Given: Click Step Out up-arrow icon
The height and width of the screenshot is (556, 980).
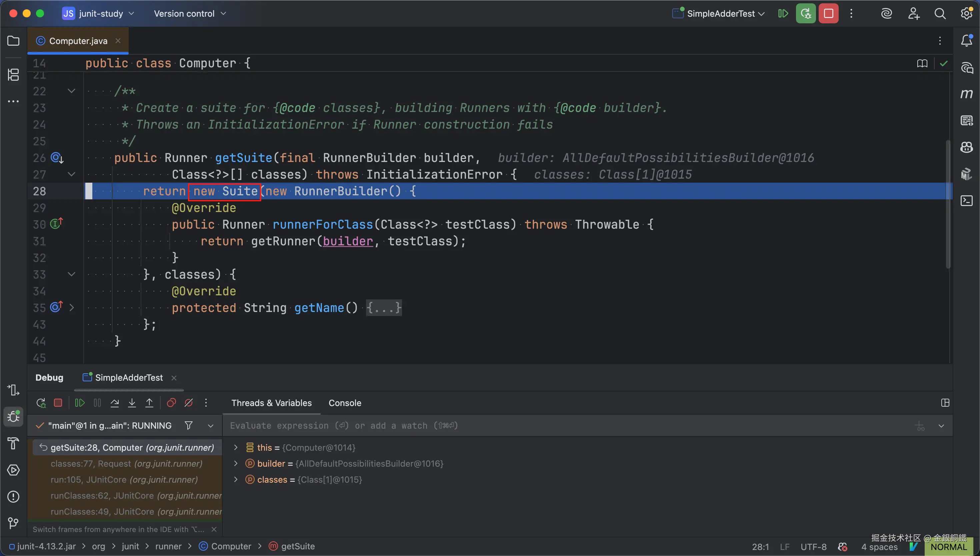Looking at the screenshot, I should pos(149,403).
